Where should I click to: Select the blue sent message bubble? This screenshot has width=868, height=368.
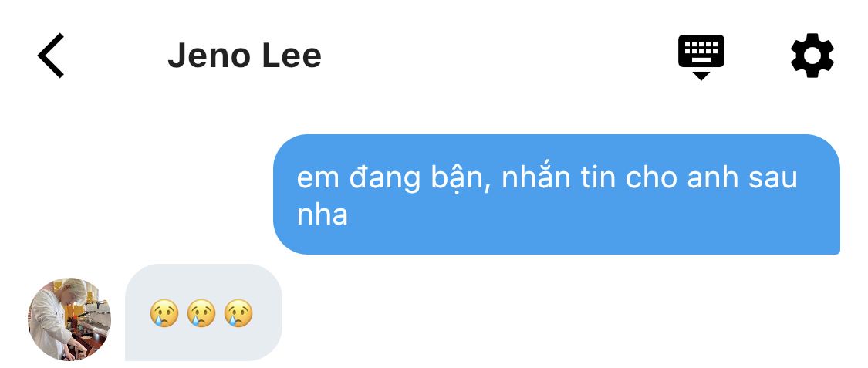[x=556, y=194]
